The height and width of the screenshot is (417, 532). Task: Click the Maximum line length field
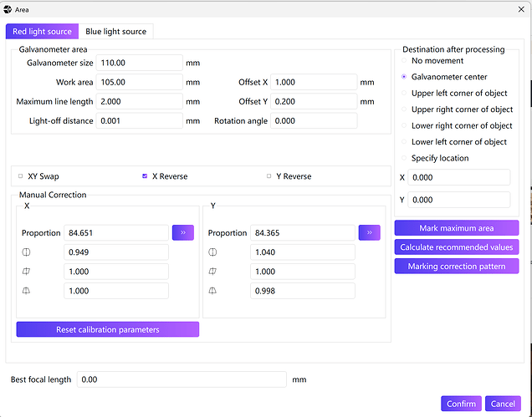(140, 101)
